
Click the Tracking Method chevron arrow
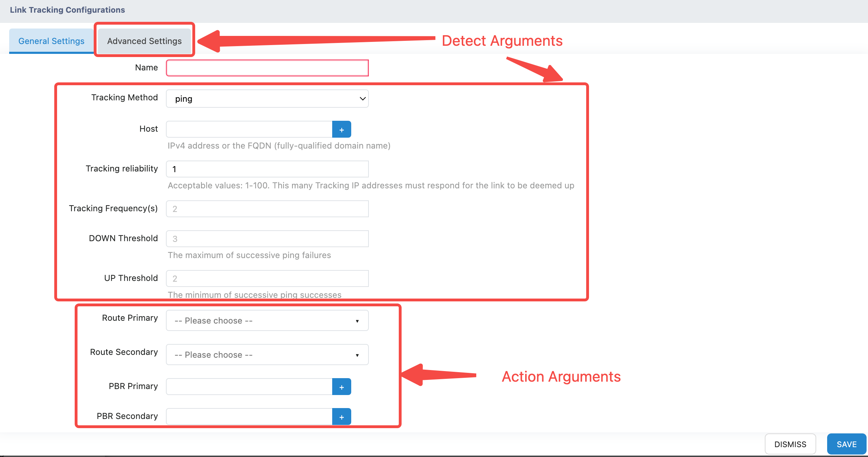[x=362, y=99]
